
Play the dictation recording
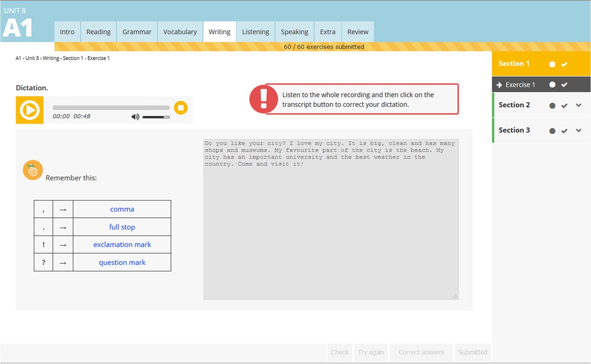pyautogui.click(x=30, y=110)
